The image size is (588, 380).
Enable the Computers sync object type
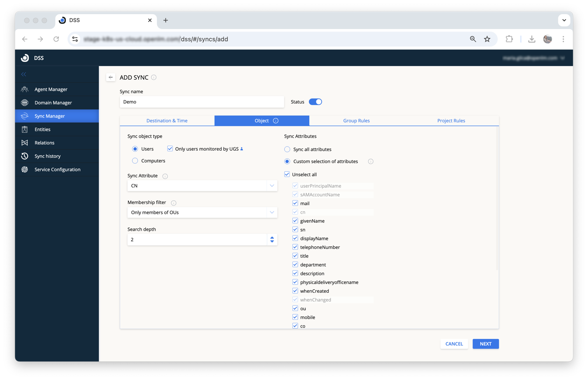[135, 160]
